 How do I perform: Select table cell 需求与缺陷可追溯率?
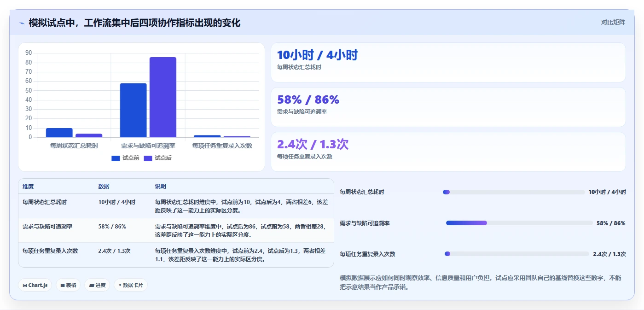(47, 227)
